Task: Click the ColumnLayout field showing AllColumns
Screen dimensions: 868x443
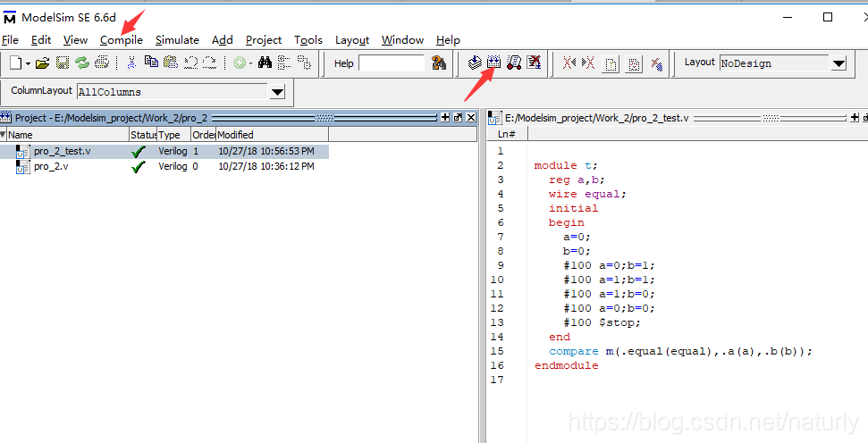Action: 173,92
